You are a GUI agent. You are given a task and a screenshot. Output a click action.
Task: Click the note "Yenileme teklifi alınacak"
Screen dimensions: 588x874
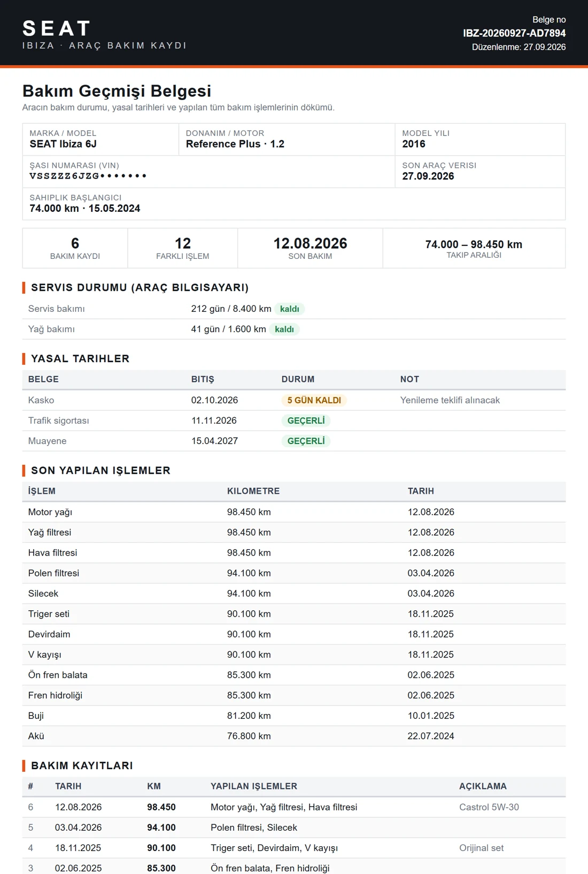450,400
